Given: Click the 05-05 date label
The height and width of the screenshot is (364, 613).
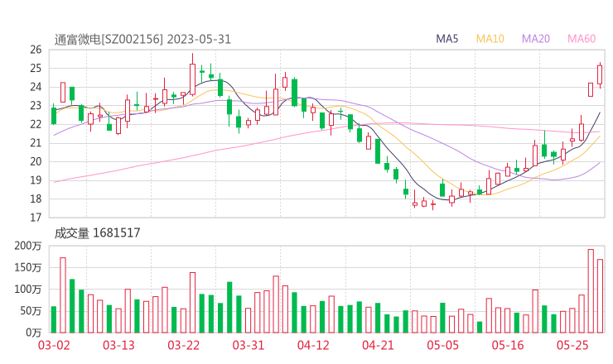Looking at the screenshot, I should tap(443, 345).
